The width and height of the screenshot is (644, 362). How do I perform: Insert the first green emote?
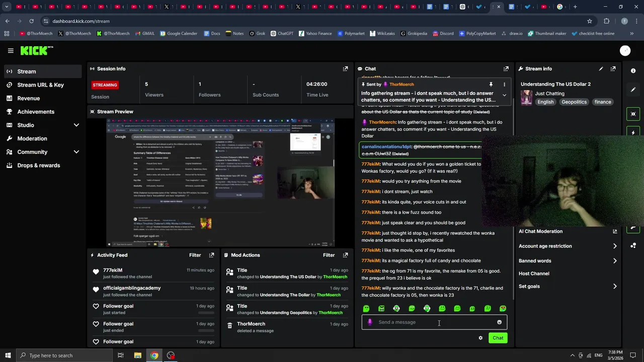click(366, 309)
